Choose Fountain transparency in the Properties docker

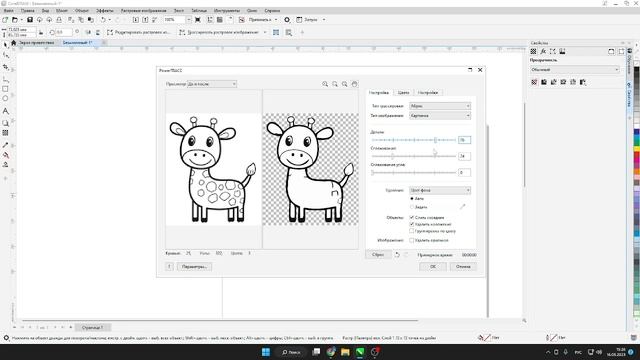[553, 82]
